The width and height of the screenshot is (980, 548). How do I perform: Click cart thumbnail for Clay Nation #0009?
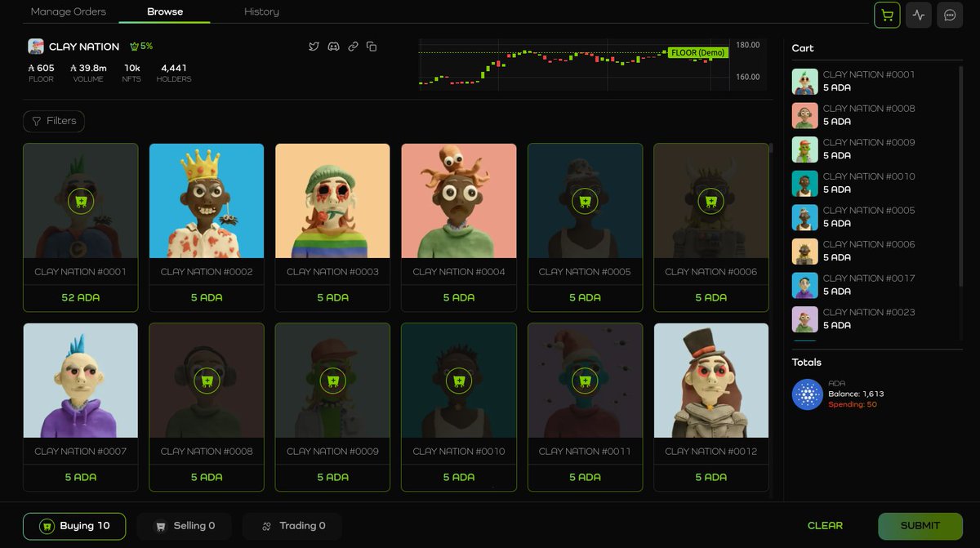(805, 149)
